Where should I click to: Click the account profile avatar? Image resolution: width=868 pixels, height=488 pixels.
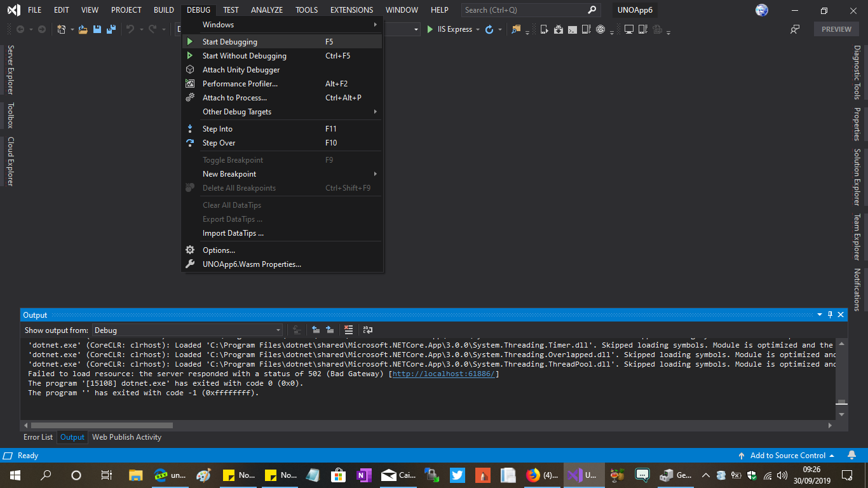pyautogui.click(x=762, y=10)
